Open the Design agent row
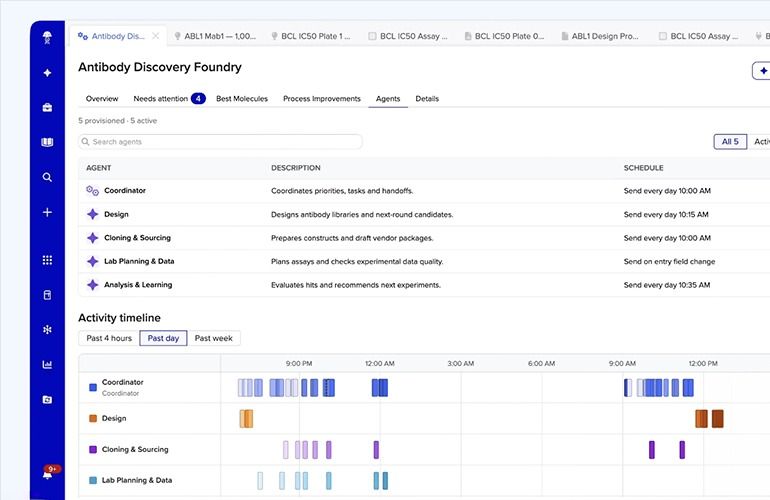 424,214
